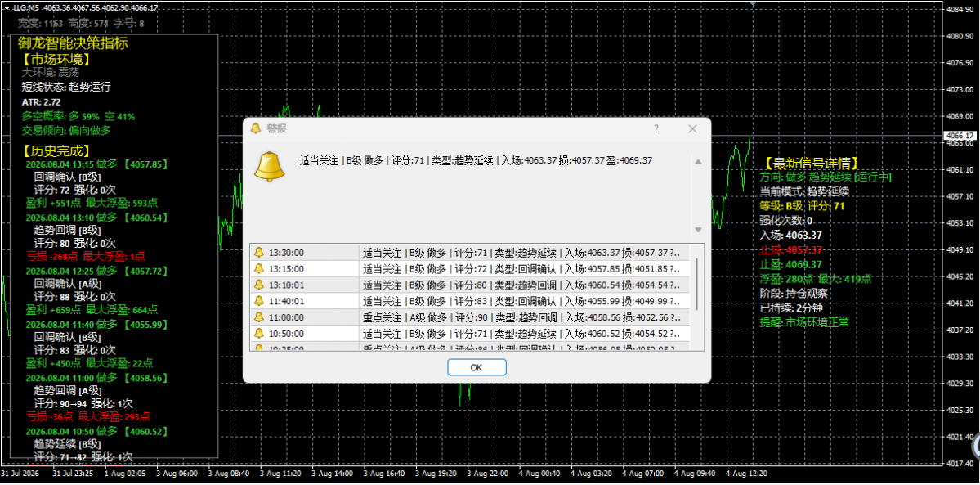Image resolution: width=980 pixels, height=485 pixels.
Task: Click the bell icon of the 10:50:00 alert row
Action: [x=259, y=334]
